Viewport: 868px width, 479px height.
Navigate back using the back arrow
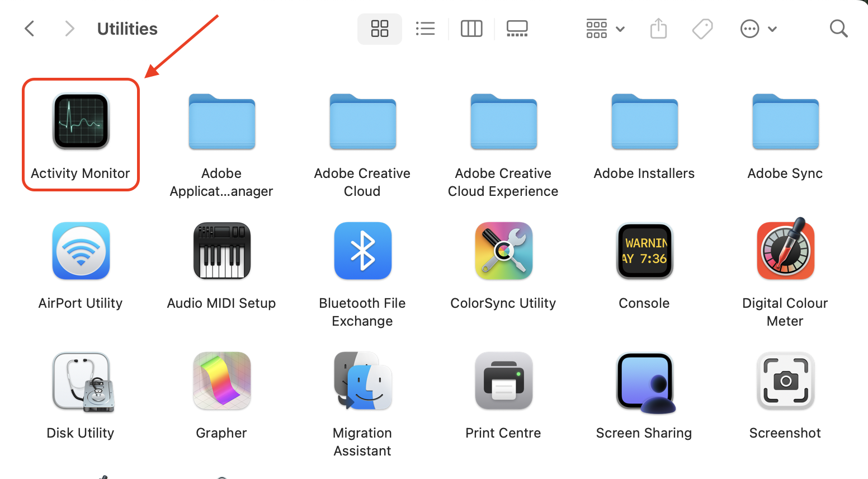30,28
